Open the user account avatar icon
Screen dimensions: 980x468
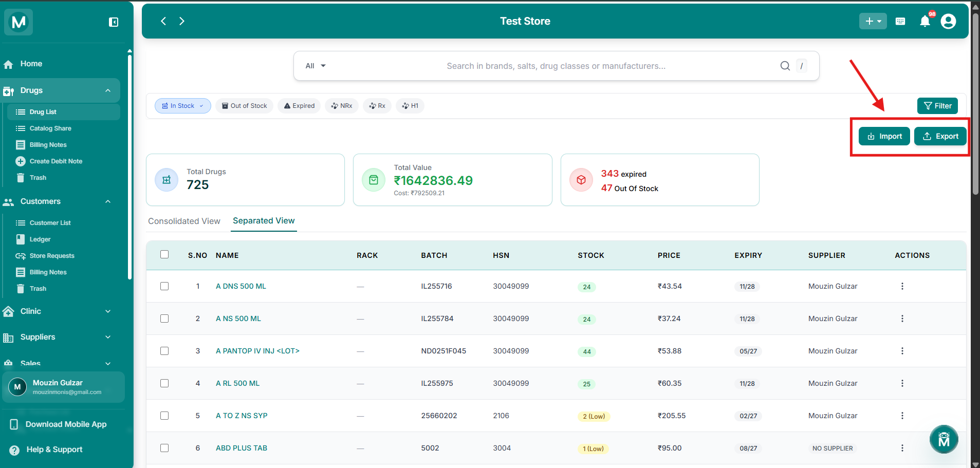coord(948,21)
